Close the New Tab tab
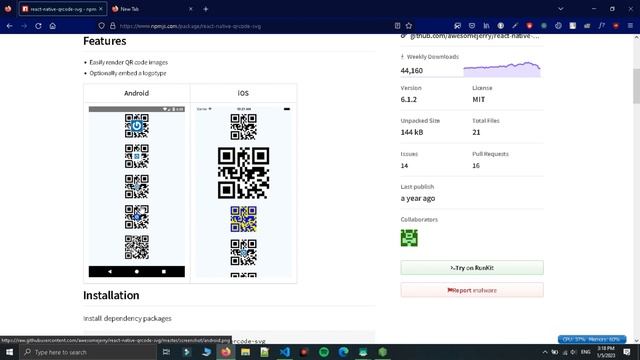Screen dimensions: 640x360 [x=191, y=9]
